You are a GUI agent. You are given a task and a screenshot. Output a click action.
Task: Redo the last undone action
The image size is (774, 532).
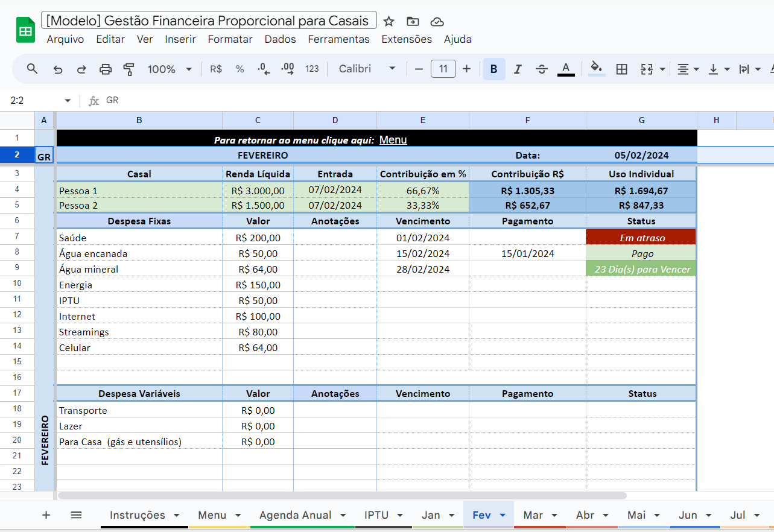(x=81, y=69)
